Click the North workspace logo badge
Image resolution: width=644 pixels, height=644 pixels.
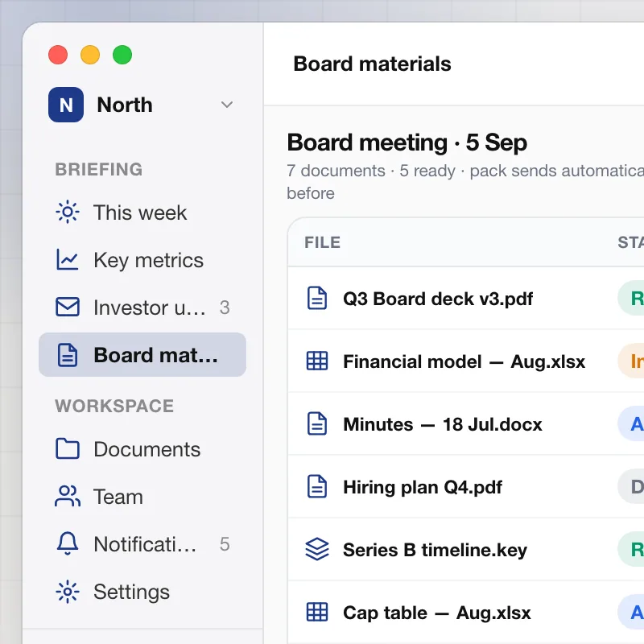pos(66,105)
